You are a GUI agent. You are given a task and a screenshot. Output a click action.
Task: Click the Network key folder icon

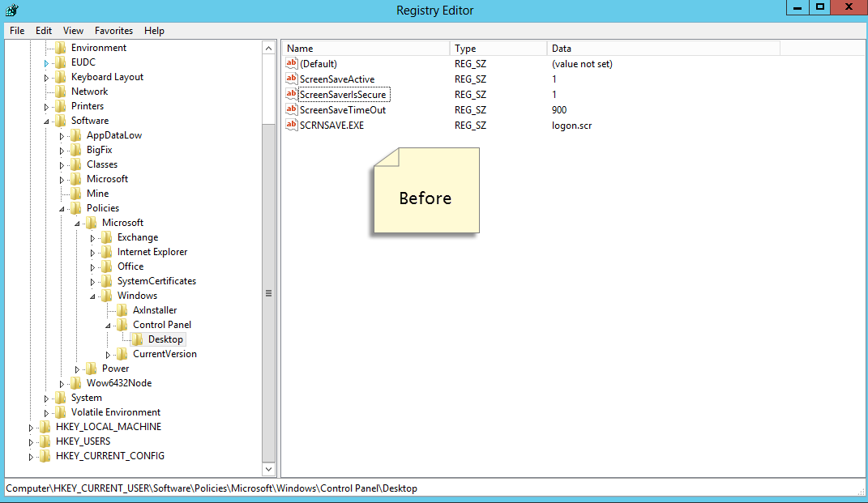(x=59, y=91)
